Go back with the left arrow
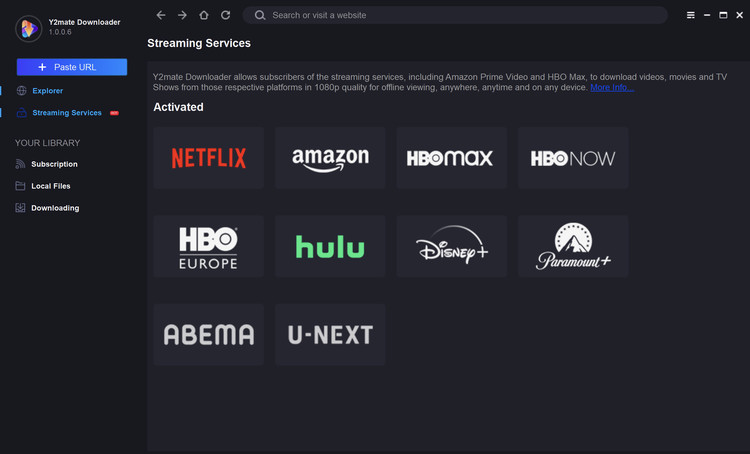The height and width of the screenshot is (454, 750). (161, 15)
